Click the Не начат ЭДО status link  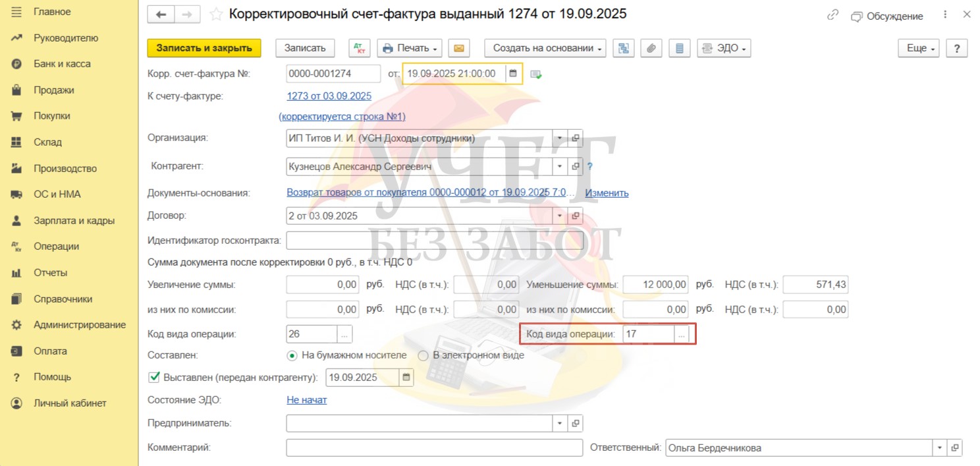307,400
